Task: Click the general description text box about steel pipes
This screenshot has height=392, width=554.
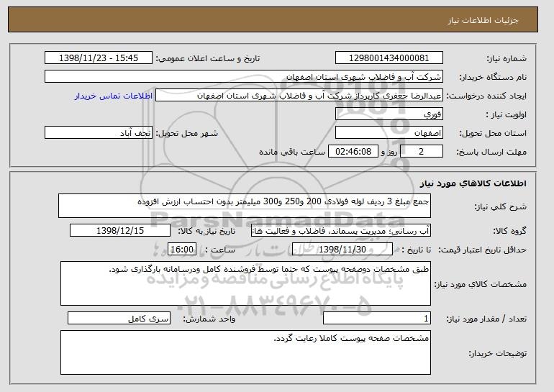Action: coord(245,206)
